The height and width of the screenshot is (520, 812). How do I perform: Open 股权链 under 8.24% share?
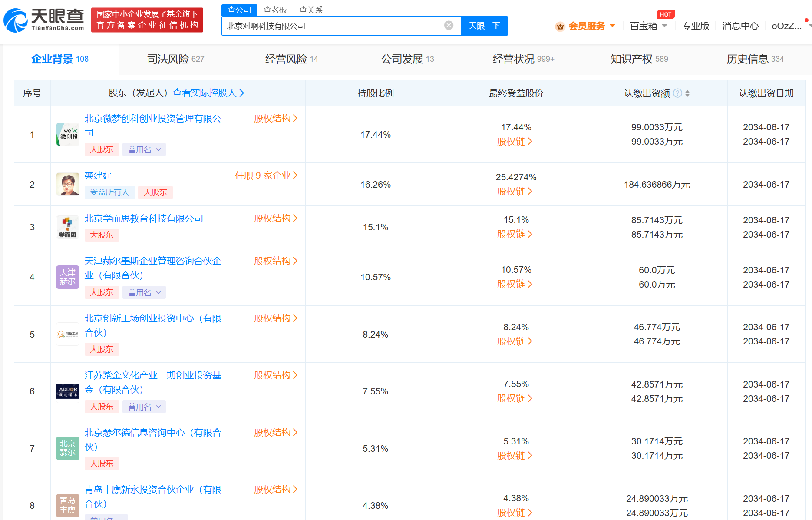point(515,341)
